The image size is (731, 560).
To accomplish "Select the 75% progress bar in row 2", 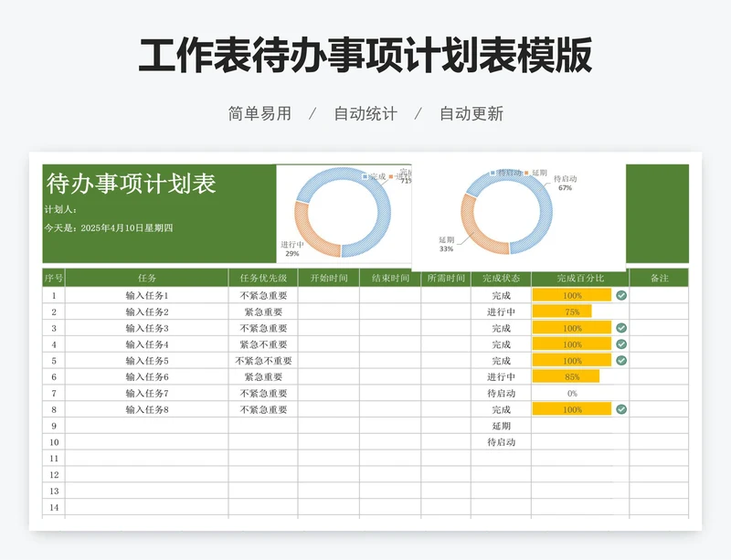I will coord(562,312).
